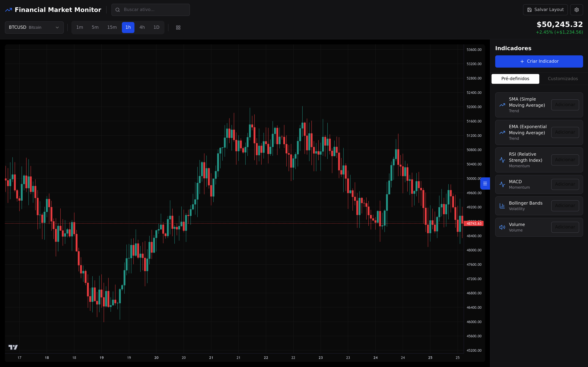Focus the Buscar ativo search field
The image size is (588, 367).
point(151,10)
